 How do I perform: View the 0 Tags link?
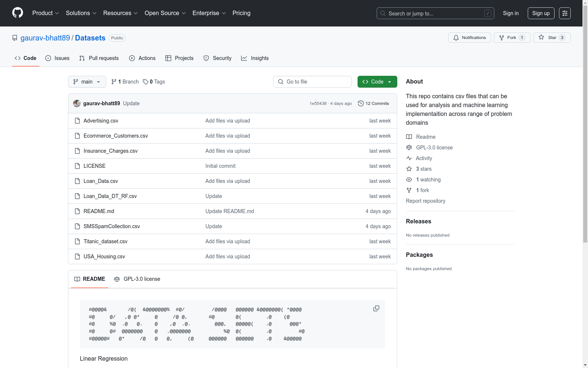point(154,82)
